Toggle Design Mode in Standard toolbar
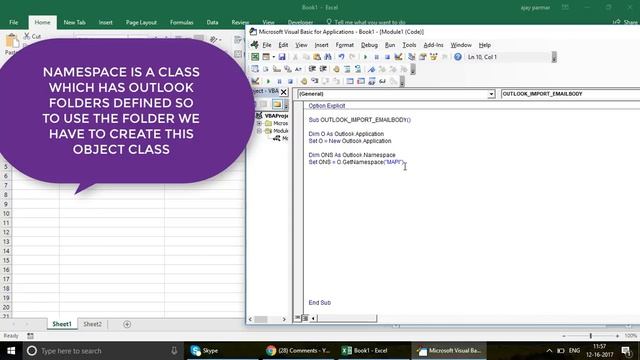 pyautogui.click(x=398, y=57)
